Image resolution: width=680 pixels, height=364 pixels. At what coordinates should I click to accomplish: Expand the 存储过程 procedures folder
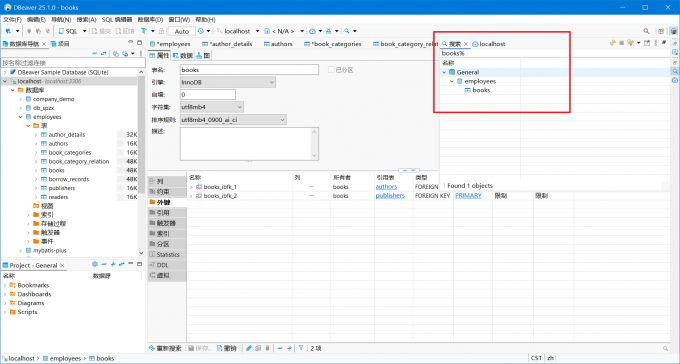[x=28, y=224]
